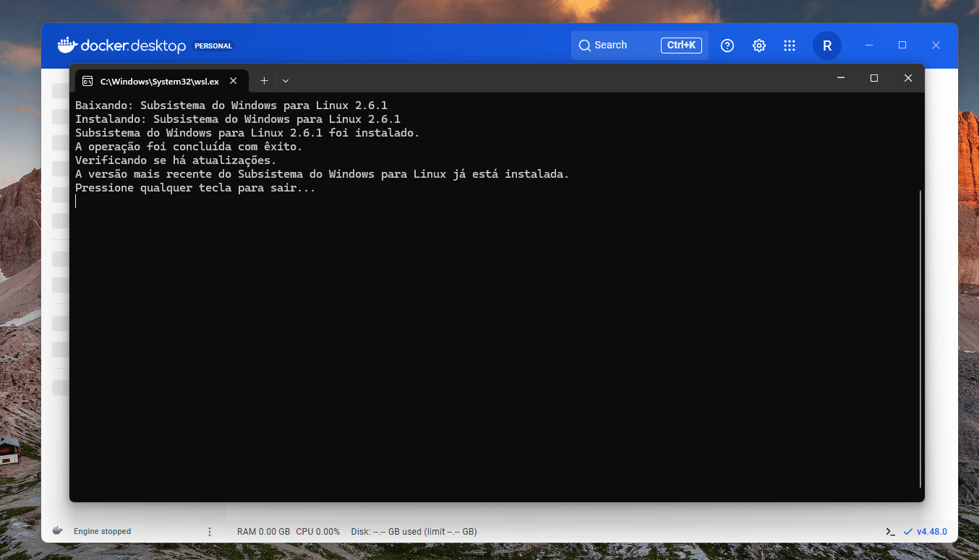
Task: Open the Docker help menu icon
Action: (x=727, y=46)
